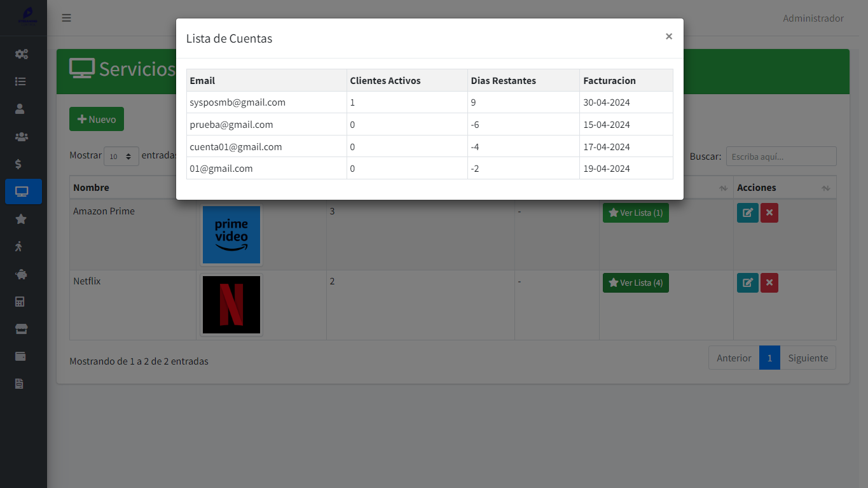Viewport: 868px width, 488px height.
Task: Click the Email column header
Action: click(x=266, y=80)
